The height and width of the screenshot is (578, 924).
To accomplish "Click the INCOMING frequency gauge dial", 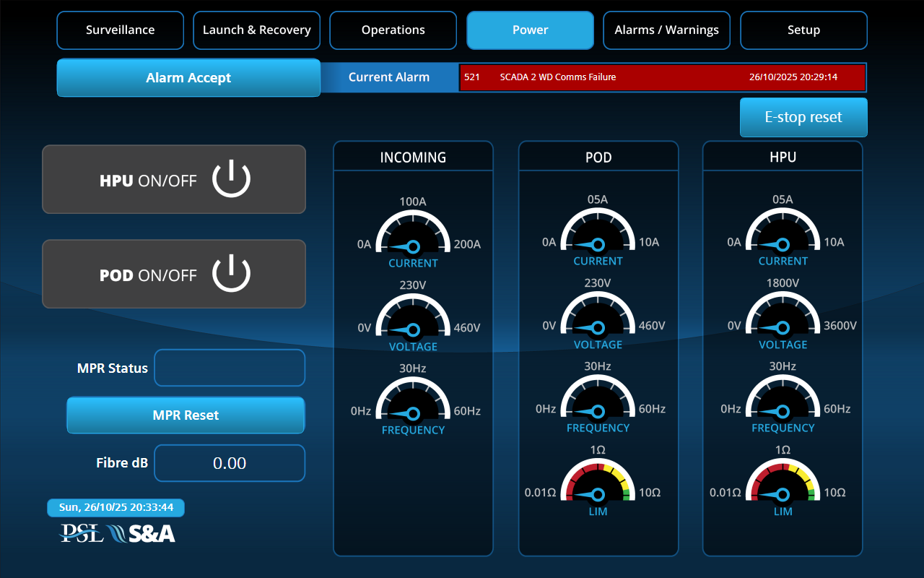I will pyautogui.click(x=413, y=402).
